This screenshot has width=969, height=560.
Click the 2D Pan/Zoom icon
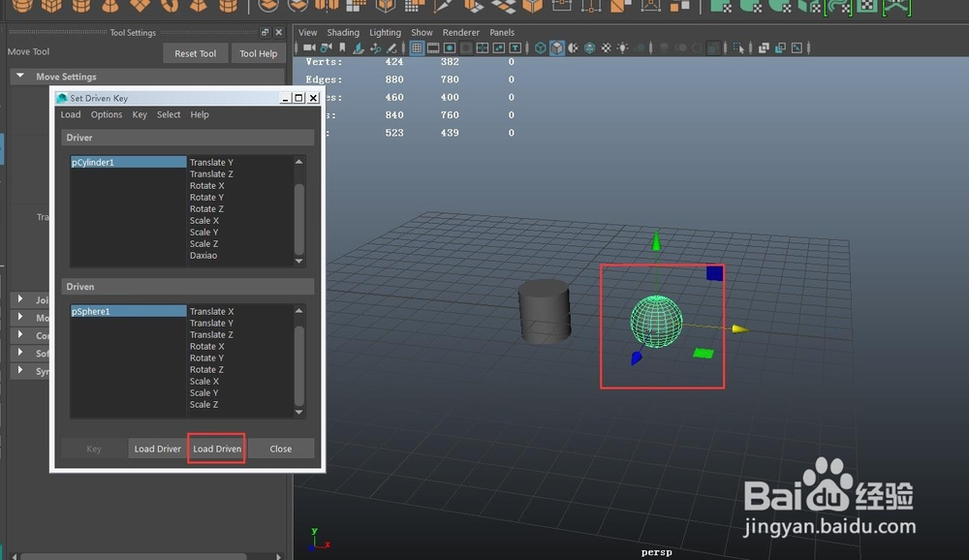click(375, 47)
